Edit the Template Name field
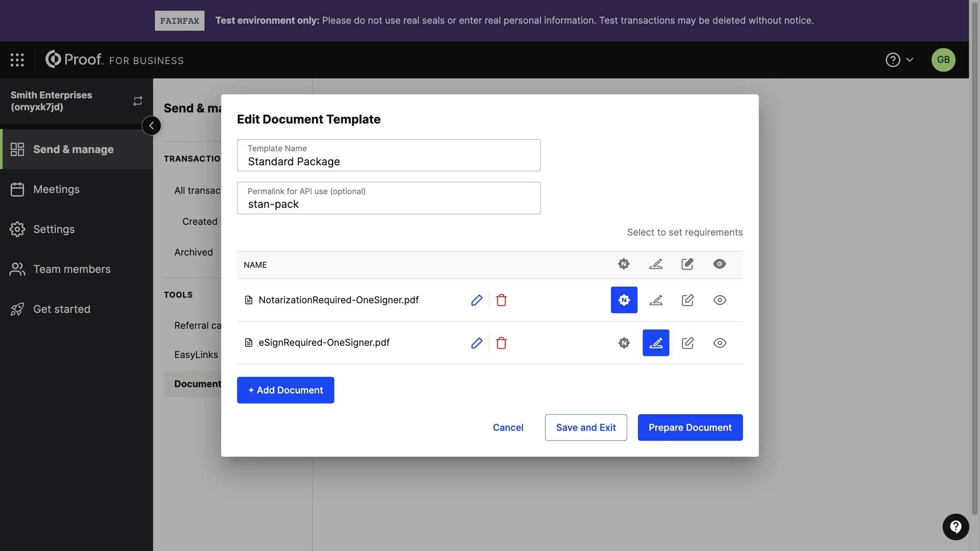Screen dimensions: 980x551 [x=388, y=155]
